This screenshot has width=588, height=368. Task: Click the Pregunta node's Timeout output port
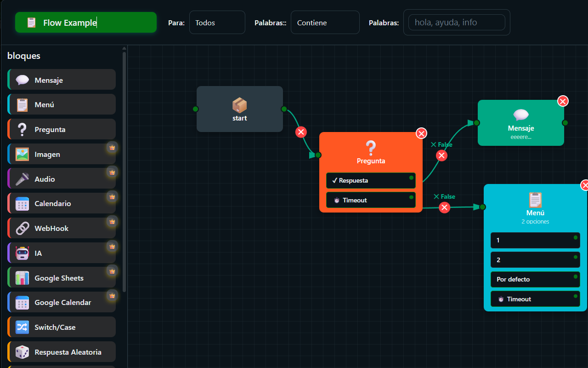[411, 197]
